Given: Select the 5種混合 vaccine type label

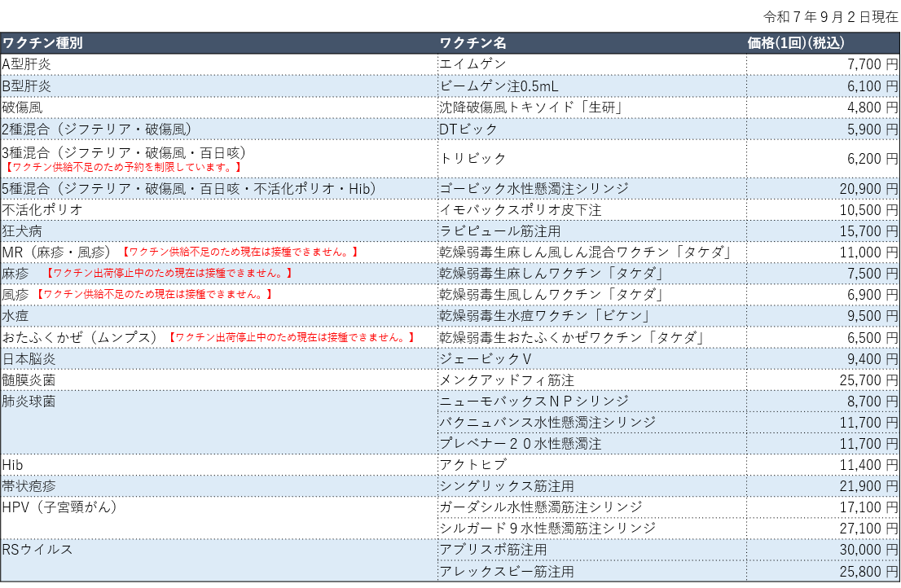Looking at the screenshot, I should pos(189,189).
